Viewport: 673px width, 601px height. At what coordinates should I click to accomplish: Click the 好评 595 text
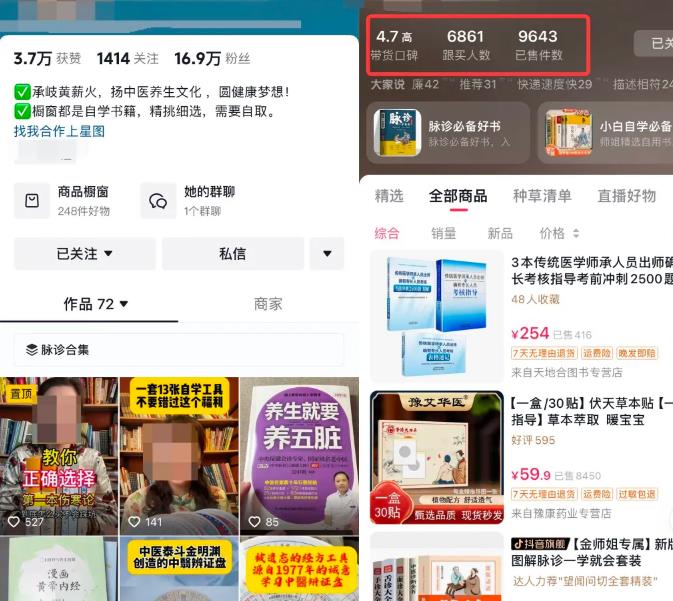[x=533, y=440]
